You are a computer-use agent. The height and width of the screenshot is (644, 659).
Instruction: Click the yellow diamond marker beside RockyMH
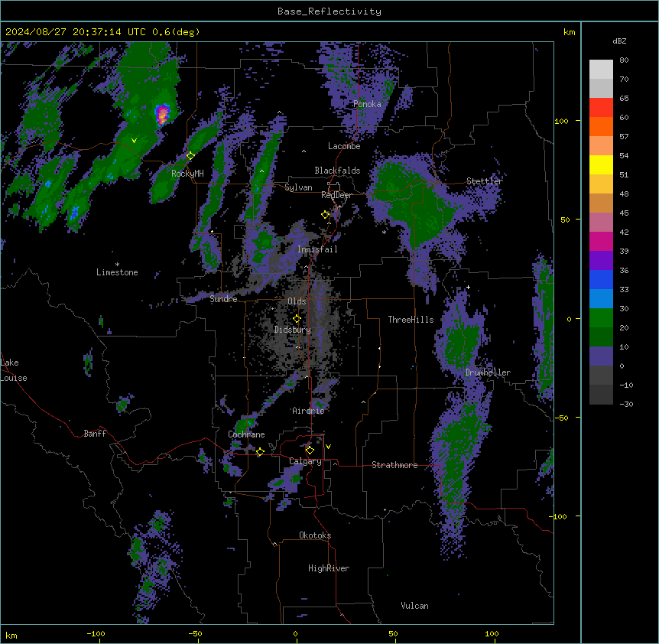(x=190, y=156)
